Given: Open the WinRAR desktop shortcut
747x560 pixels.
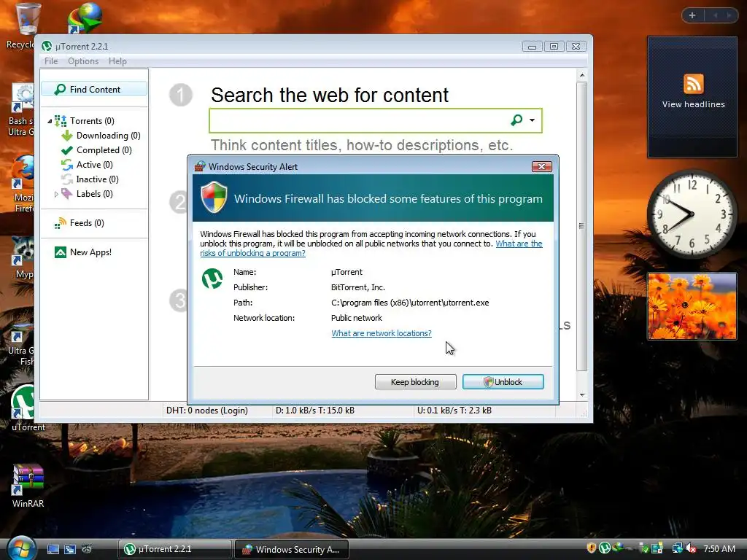Looking at the screenshot, I should [28, 486].
